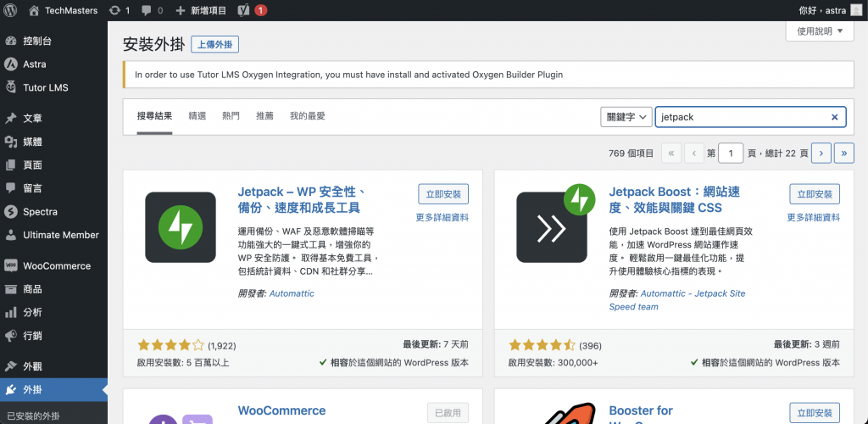Viewport: 868px width, 424px height.
Task: Click the astra user avatar
Action: [x=856, y=10]
